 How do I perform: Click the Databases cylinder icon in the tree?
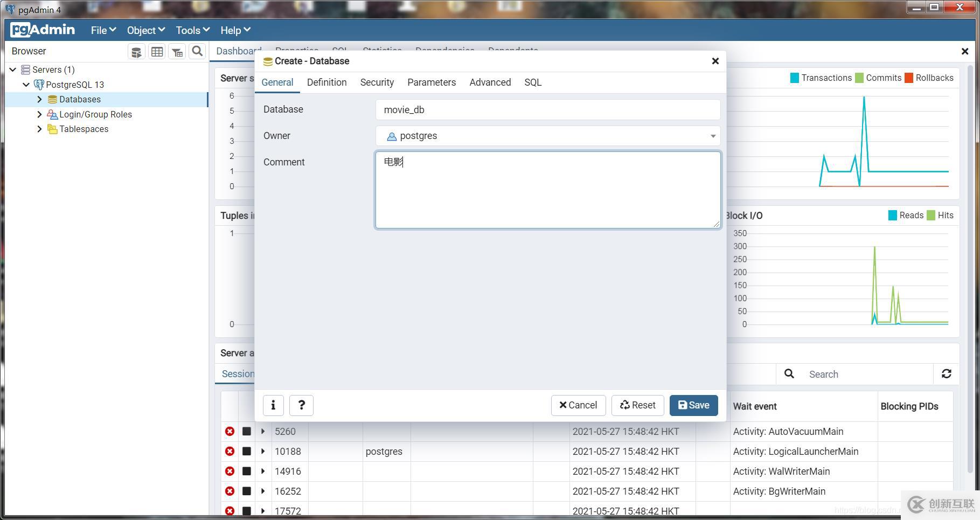click(x=52, y=100)
